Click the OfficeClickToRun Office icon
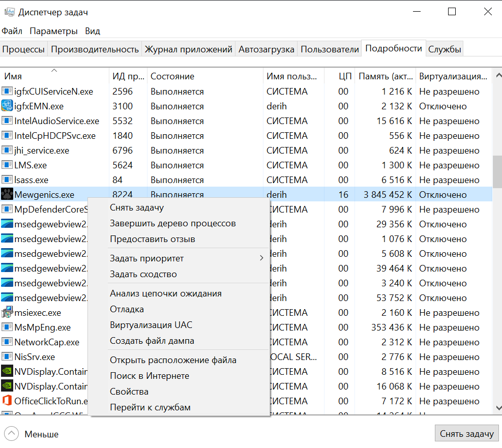The width and height of the screenshot is (502, 448). (7, 401)
